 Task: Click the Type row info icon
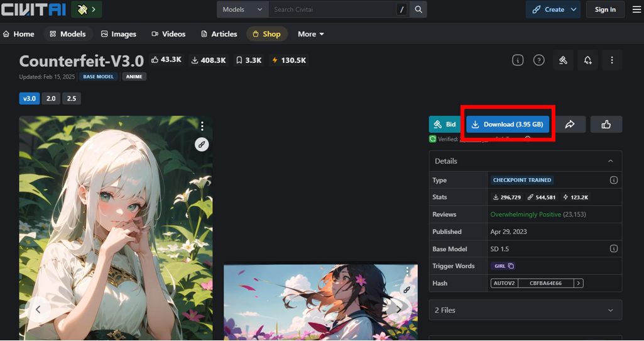(614, 180)
